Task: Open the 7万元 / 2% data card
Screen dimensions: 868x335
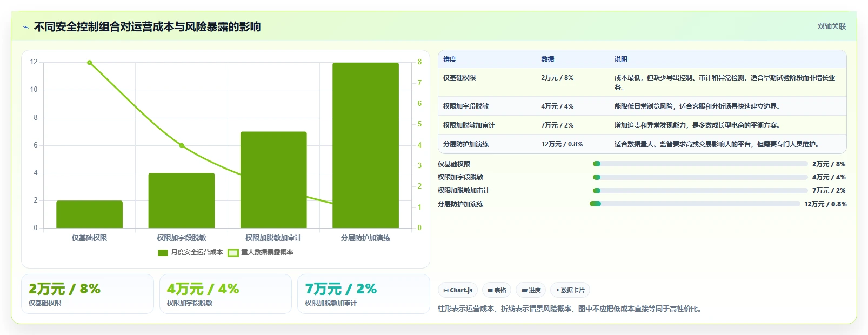Action: point(364,294)
